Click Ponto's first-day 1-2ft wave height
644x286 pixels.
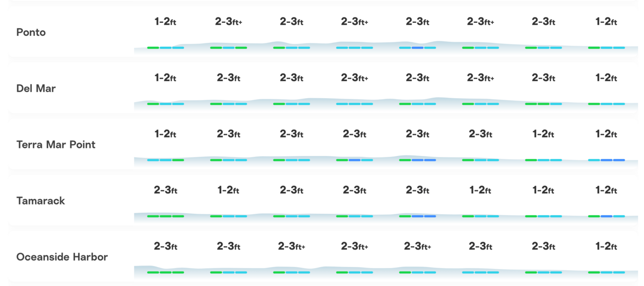pos(165,22)
